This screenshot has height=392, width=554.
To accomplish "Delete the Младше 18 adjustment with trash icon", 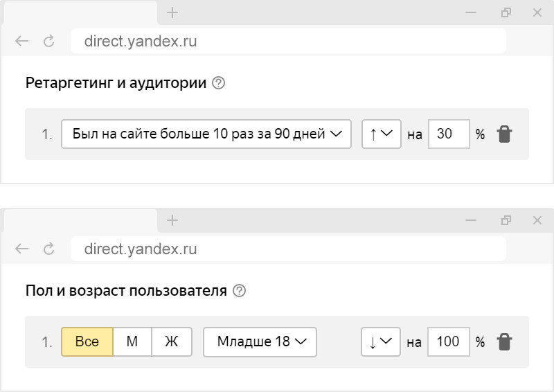I will point(505,341).
